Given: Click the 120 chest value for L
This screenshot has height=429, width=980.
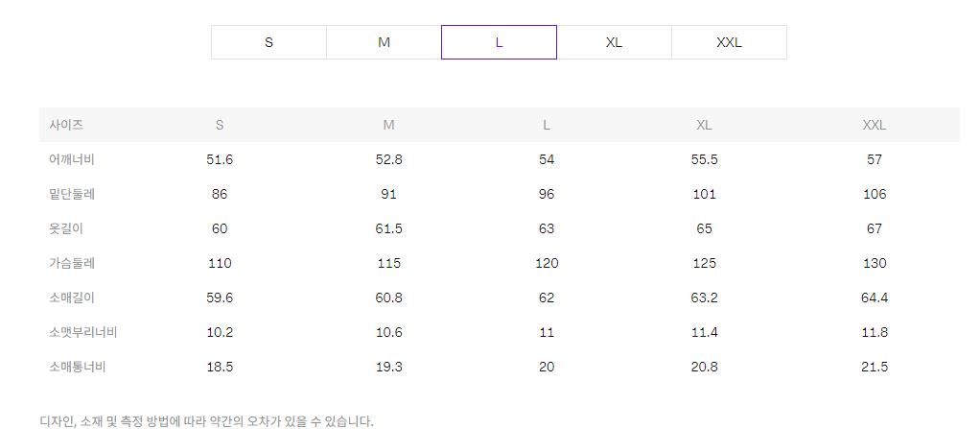Looking at the screenshot, I should pos(547,263).
